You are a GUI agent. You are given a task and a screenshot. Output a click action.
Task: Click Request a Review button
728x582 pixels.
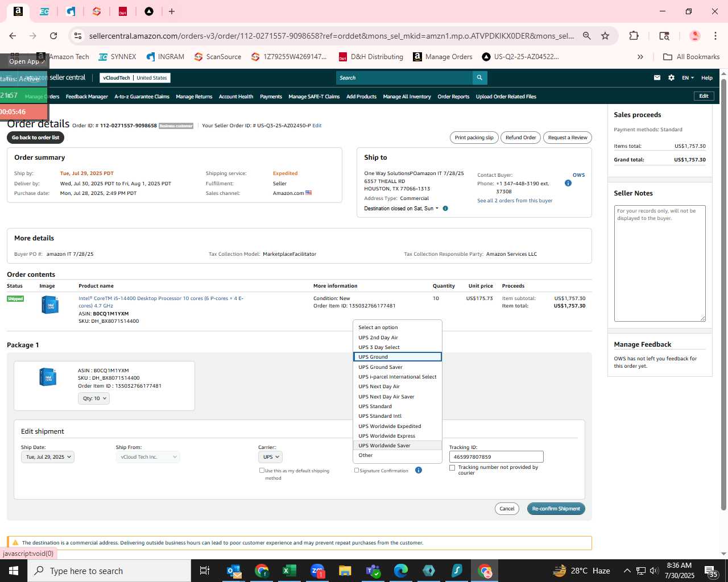coord(568,138)
